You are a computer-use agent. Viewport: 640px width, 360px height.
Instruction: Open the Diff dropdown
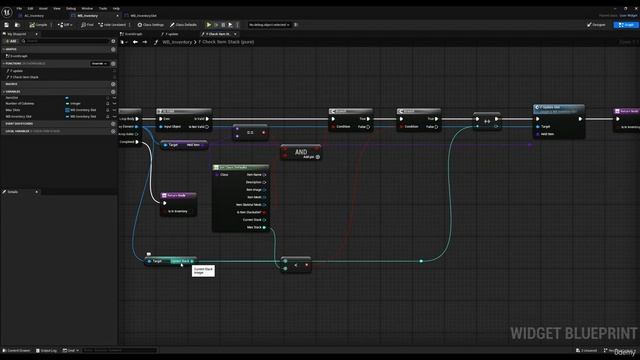pos(64,25)
